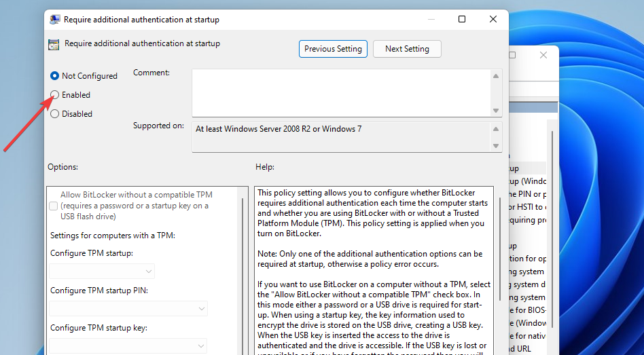Open Configure TPM startup key dropdown

[128, 345]
